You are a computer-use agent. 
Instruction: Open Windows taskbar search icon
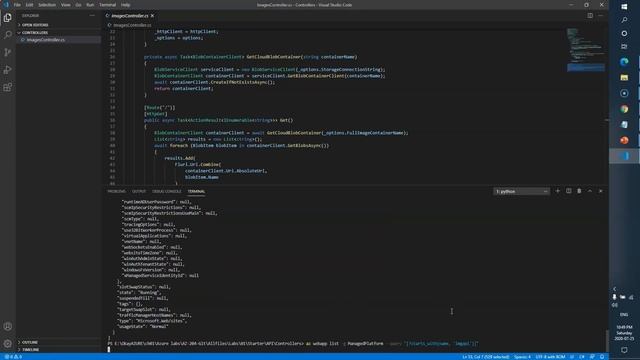[x=624, y=20]
